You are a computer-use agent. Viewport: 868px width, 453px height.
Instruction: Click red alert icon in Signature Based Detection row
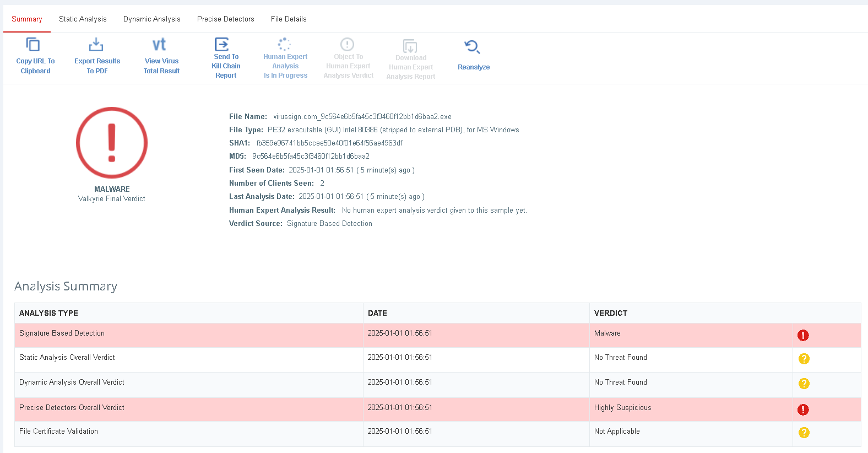[x=803, y=335]
